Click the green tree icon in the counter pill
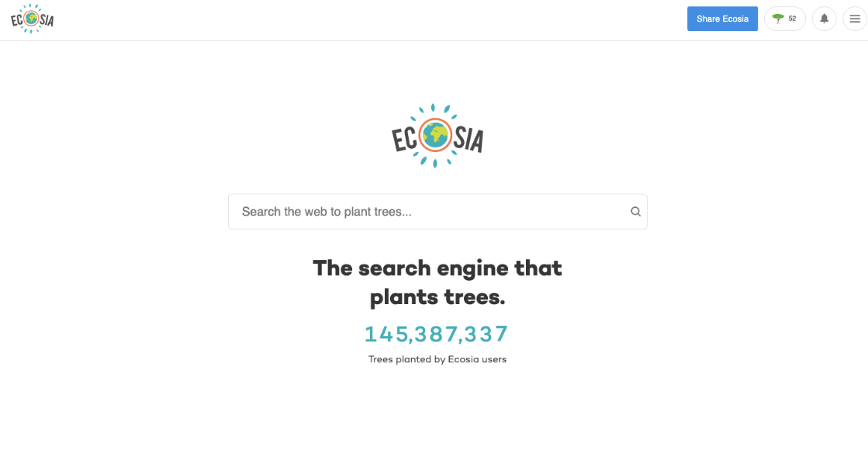This screenshot has height=450, width=868. point(778,19)
